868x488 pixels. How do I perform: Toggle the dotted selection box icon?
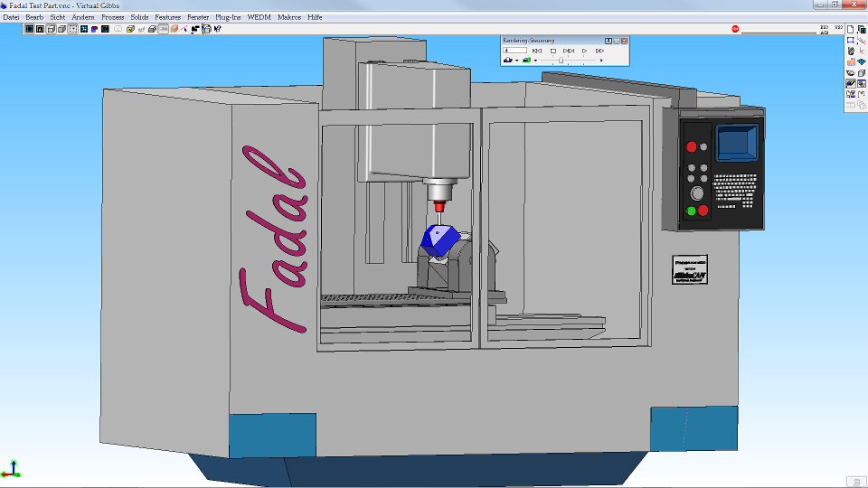pyautogui.click(x=73, y=29)
